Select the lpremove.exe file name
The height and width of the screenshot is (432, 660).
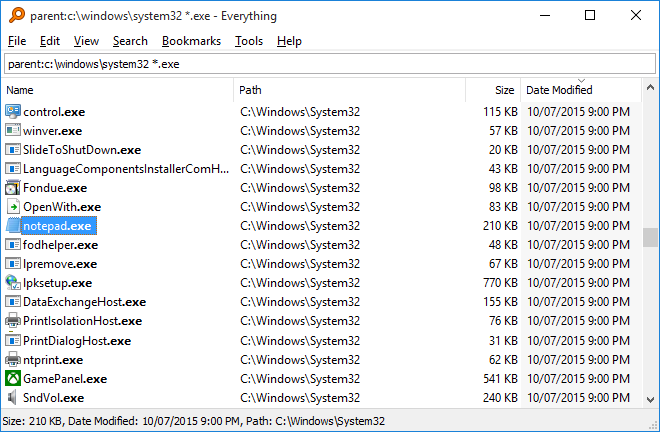coord(60,264)
